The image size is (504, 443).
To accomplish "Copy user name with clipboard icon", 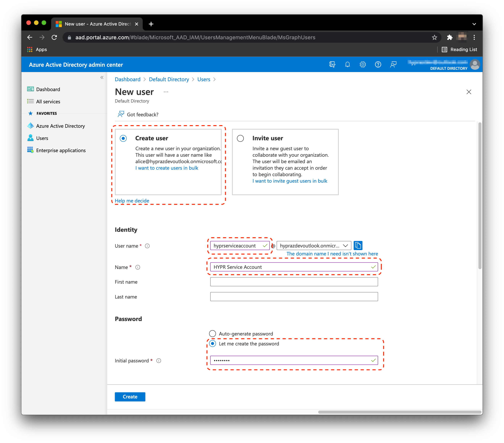I will 358,245.
